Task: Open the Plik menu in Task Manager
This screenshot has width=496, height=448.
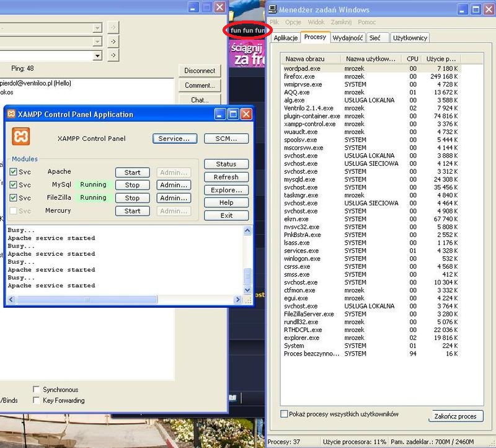Action: [x=274, y=22]
